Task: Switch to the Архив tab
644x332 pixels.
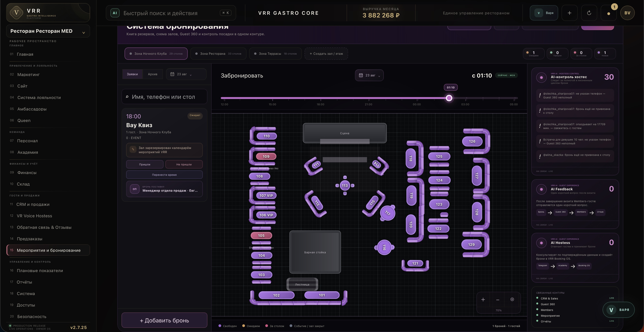Action: click(153, 74)
